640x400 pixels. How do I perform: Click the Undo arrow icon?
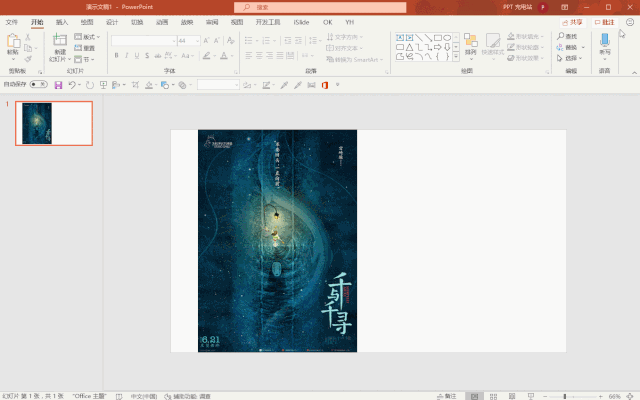[x=73, y=85]
